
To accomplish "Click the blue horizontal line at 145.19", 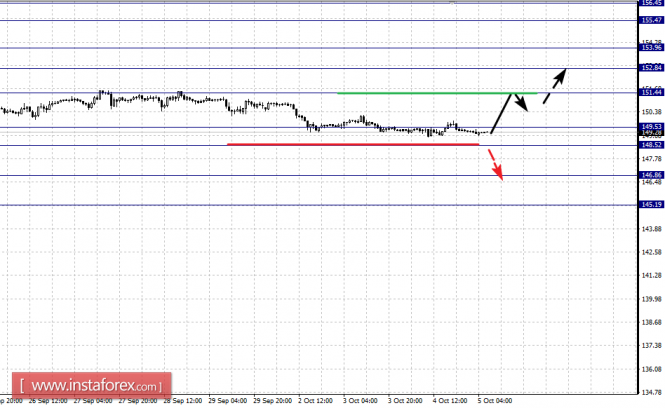I will (300, 205).
